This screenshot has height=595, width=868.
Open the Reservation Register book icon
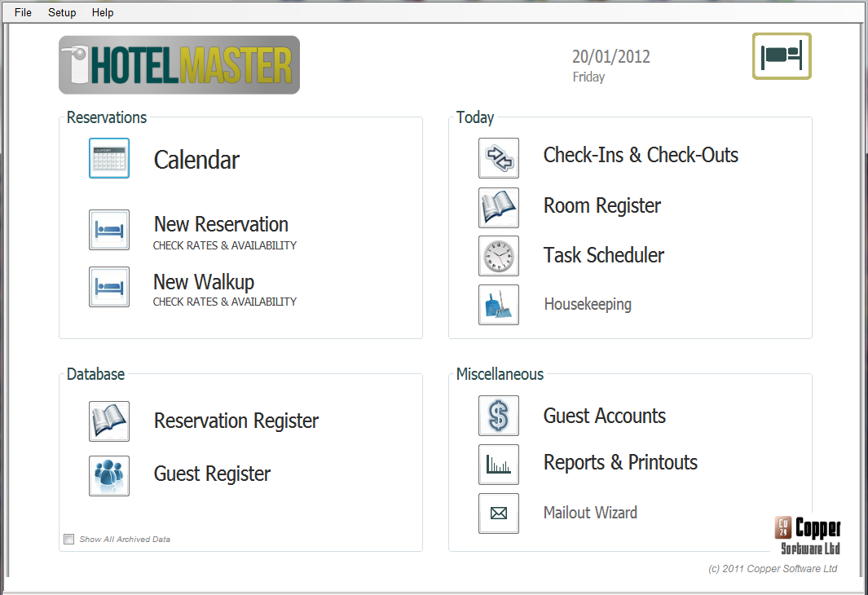point(109,421)
